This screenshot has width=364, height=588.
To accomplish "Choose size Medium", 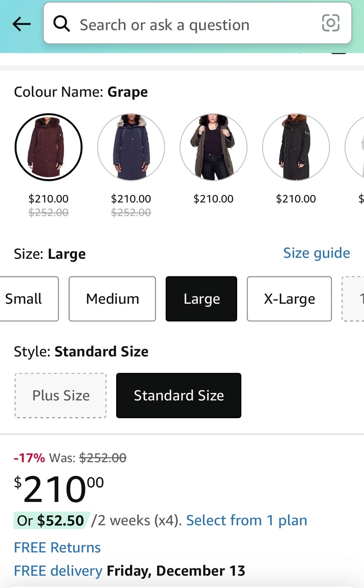I will coord(112,299).
